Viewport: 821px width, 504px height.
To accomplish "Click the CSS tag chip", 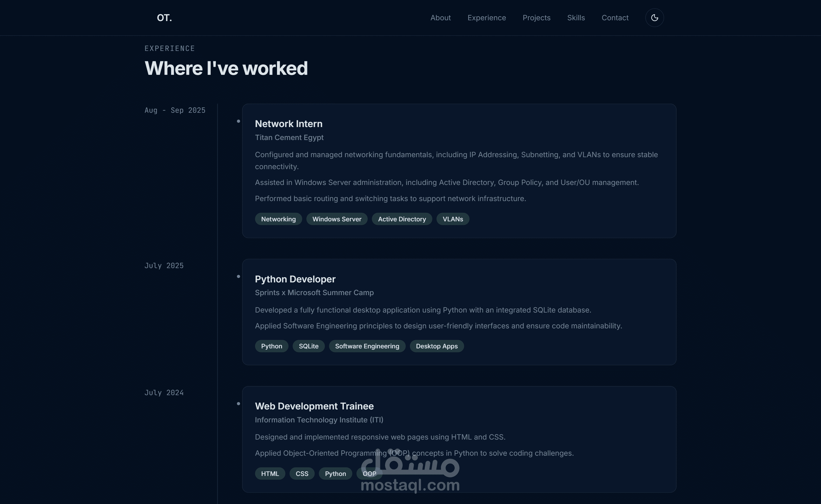I will click(302, 474).
